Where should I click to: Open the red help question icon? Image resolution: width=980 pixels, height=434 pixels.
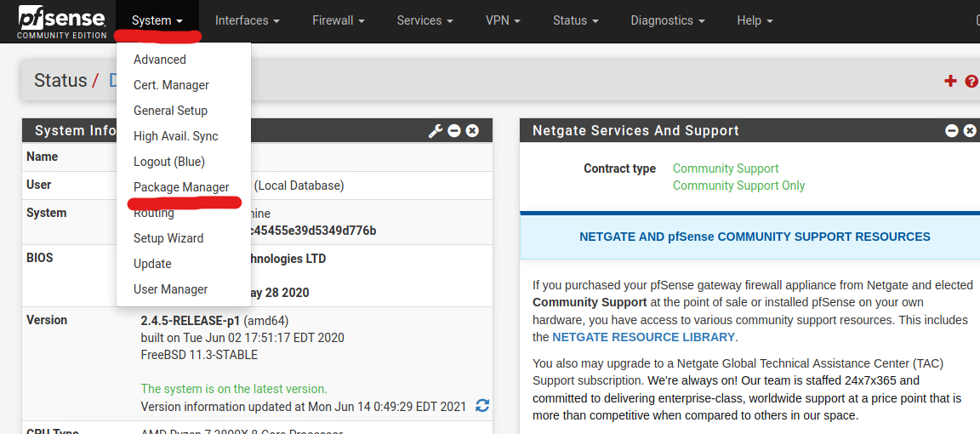pos(971,81)
